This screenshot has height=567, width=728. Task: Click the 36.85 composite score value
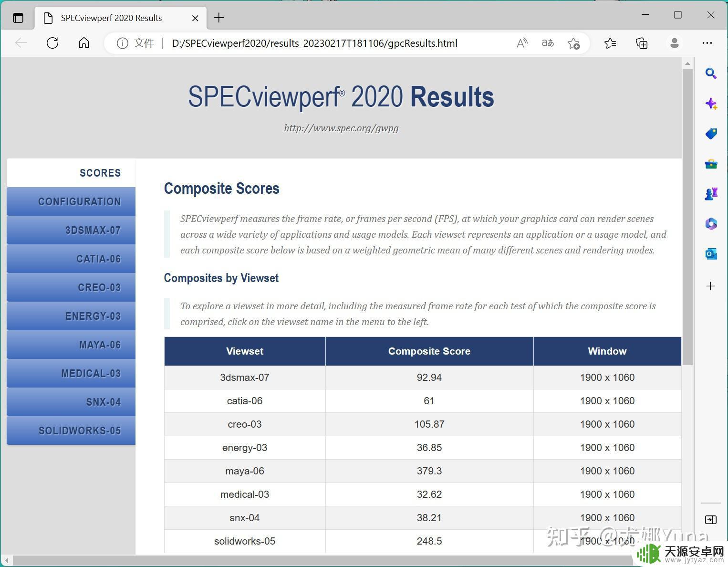tap(429, 448)
